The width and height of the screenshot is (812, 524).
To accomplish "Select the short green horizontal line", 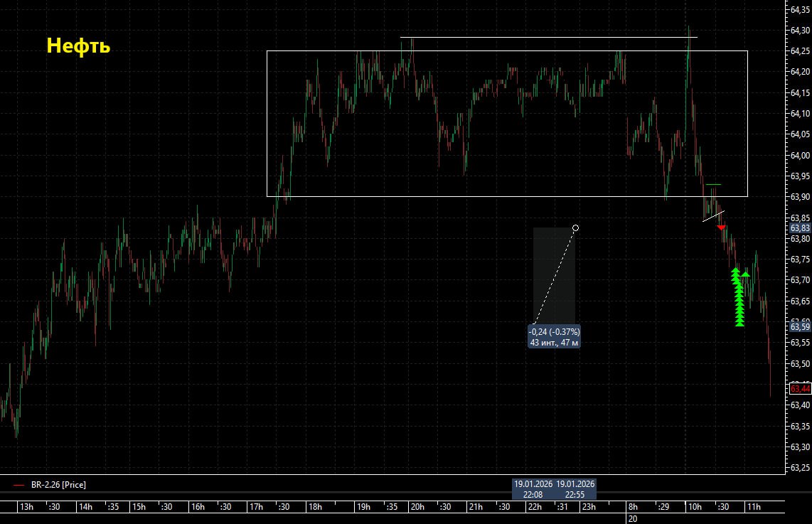I will 713,185.
